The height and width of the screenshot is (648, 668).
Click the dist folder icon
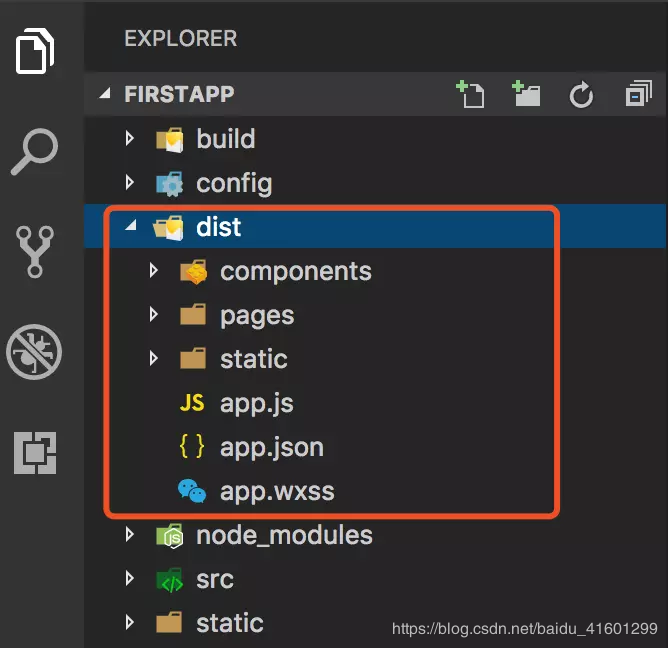click(169, 227)
